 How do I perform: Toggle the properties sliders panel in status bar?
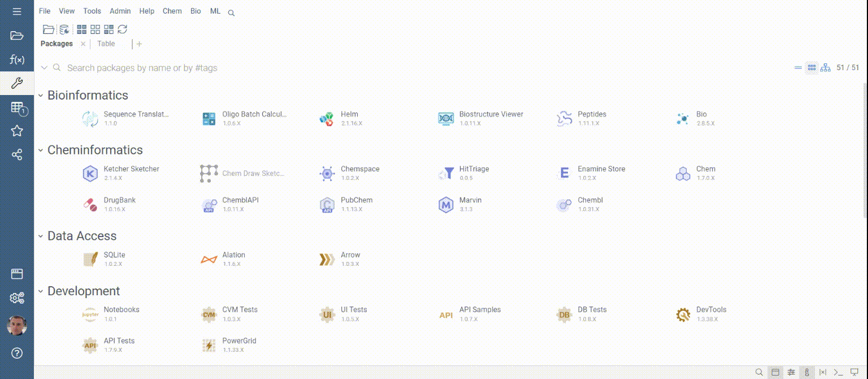point(791,372)
